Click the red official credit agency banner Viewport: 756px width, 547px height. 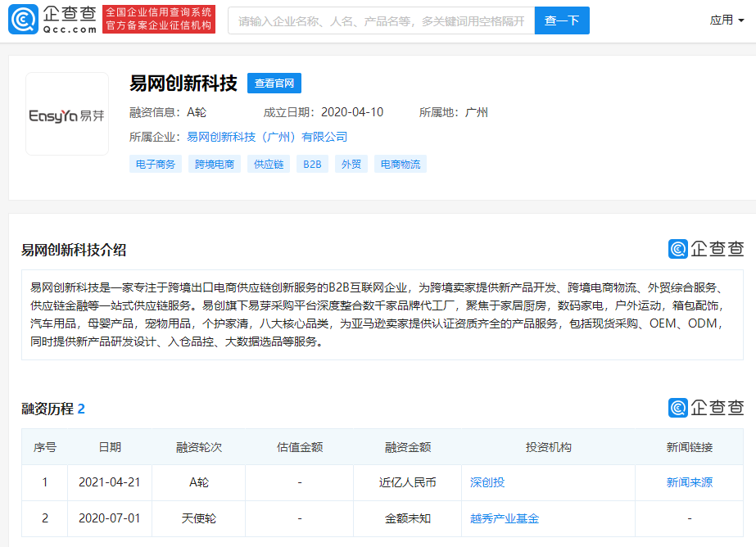(159, 20)
